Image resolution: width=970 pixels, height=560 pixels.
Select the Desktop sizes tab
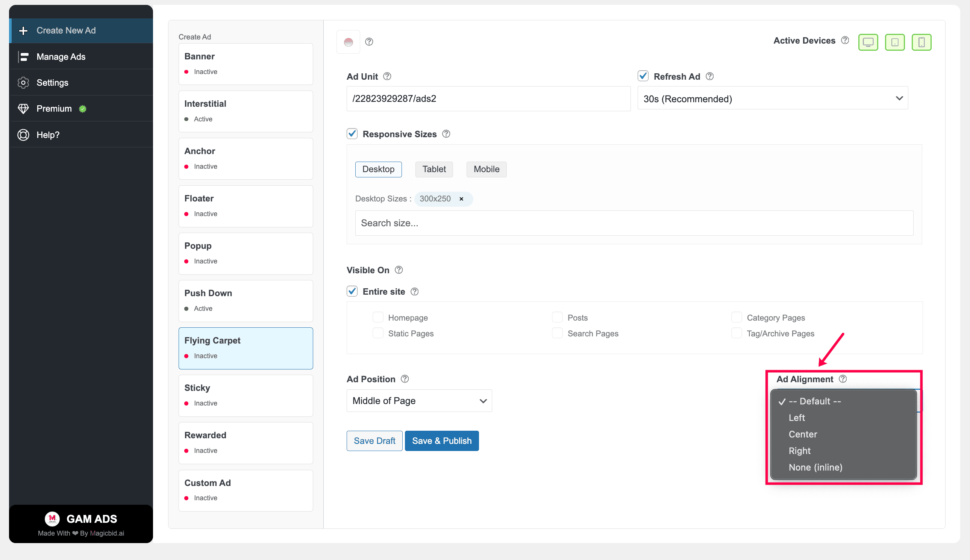pyautogui.click(x=378, y=169)
